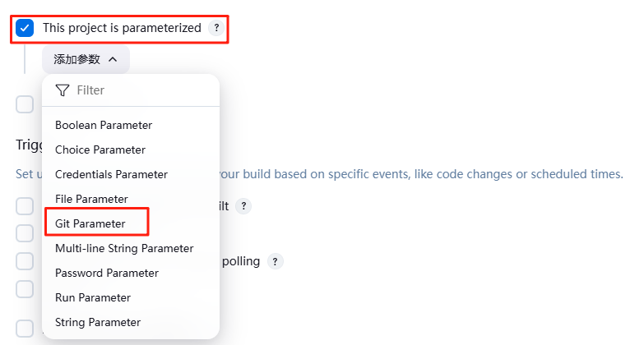Click the help icon right of File Parameter
This screenshot has width=644, height=345.
coord(243,205)
